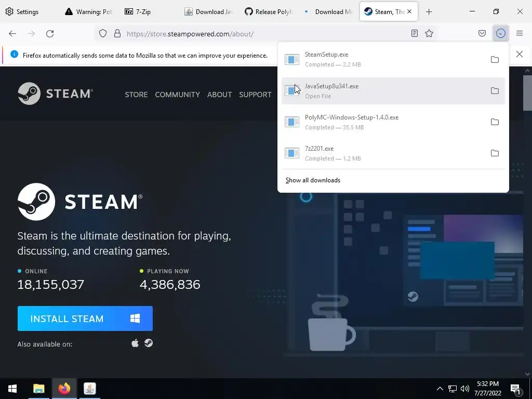Open the STORE menu on Steam
The height and width of the screenshot is (399, 532).
[136, 95]
